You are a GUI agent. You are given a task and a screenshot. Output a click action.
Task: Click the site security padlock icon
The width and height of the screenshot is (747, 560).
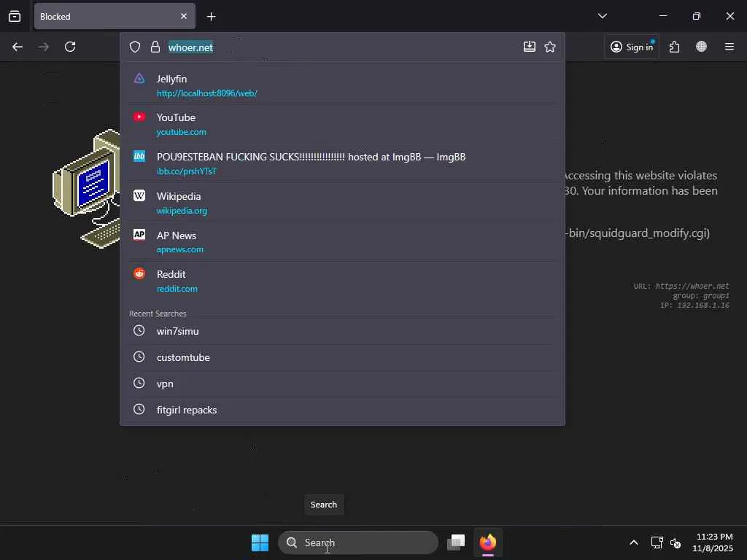tap(155, 47)
